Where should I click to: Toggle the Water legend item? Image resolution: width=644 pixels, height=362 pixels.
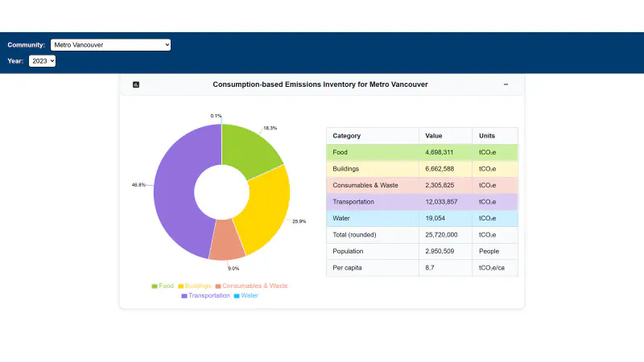coord(246,295)
